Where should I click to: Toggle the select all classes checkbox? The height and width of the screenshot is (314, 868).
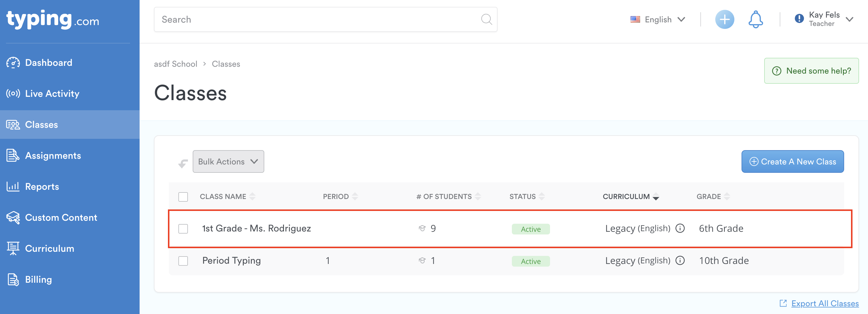pos(183,197)
